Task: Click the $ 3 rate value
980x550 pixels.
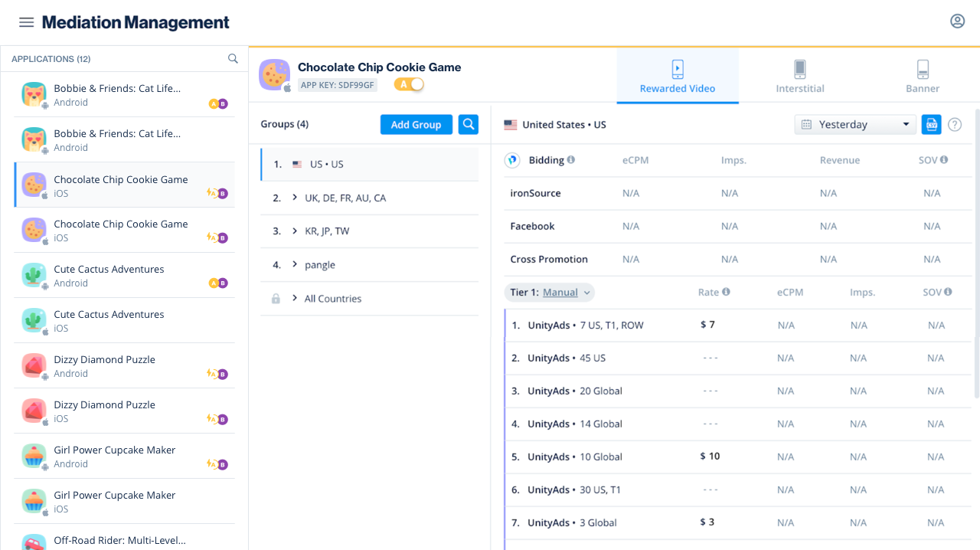Action: (x=707, y=522)
